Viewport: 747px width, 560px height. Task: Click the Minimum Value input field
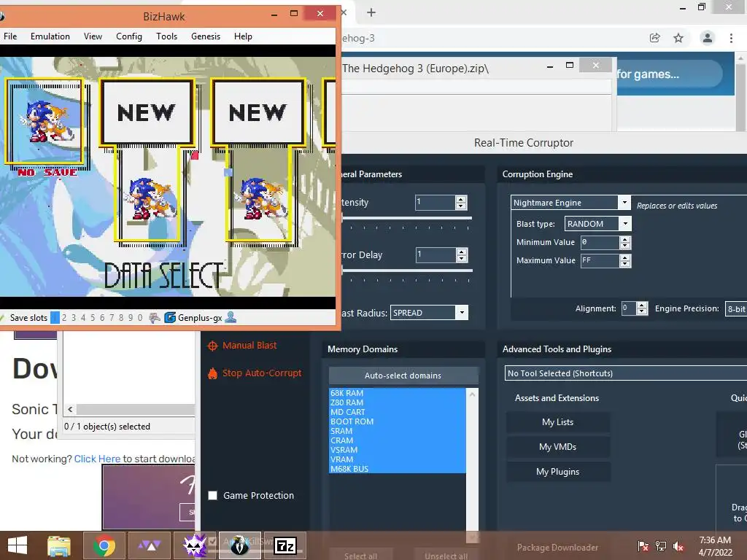(600, 242)
